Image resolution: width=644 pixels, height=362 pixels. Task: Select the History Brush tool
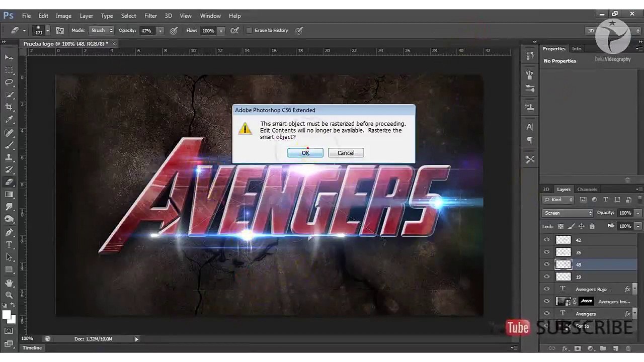pos(9,170)
